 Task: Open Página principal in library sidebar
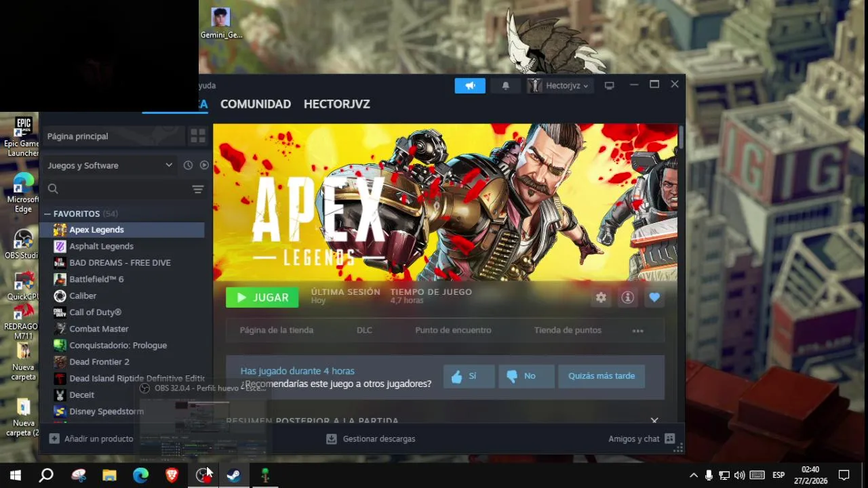[x=113, y=136]
